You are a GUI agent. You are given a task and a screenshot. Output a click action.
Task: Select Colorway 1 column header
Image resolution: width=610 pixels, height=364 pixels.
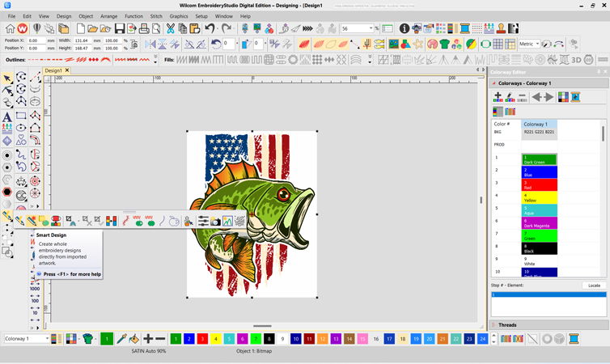pyautogui.click(x=539, y=124)
